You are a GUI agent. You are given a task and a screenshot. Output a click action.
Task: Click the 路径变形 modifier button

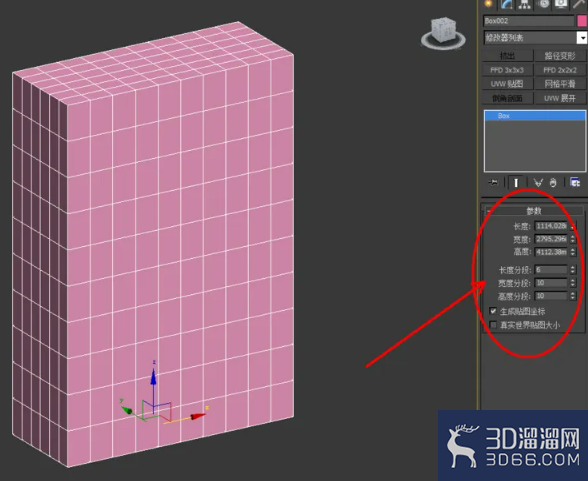(560, 56)
